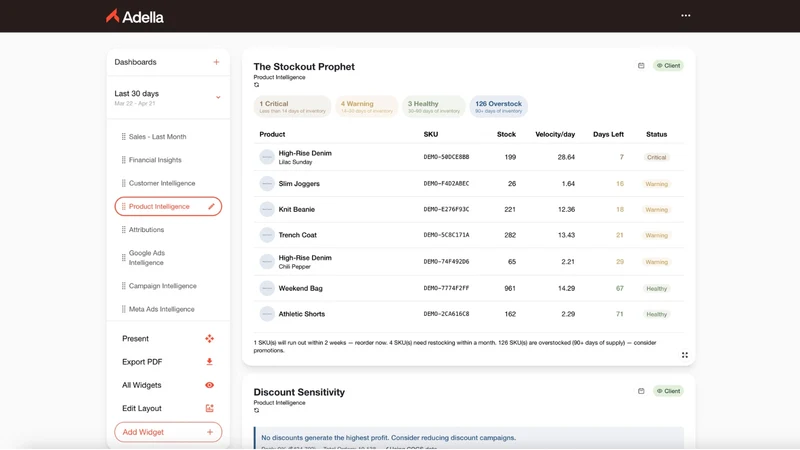Open Campaign Intelligence dashboard
Image resolution: width=800 pixels, height=450 pixels.
point(162,286)
